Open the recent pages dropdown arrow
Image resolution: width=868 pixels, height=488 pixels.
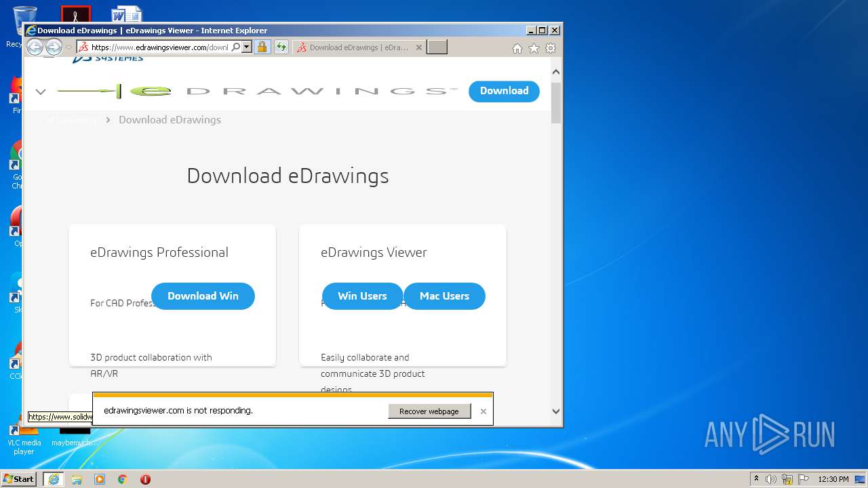click(68, 47)
